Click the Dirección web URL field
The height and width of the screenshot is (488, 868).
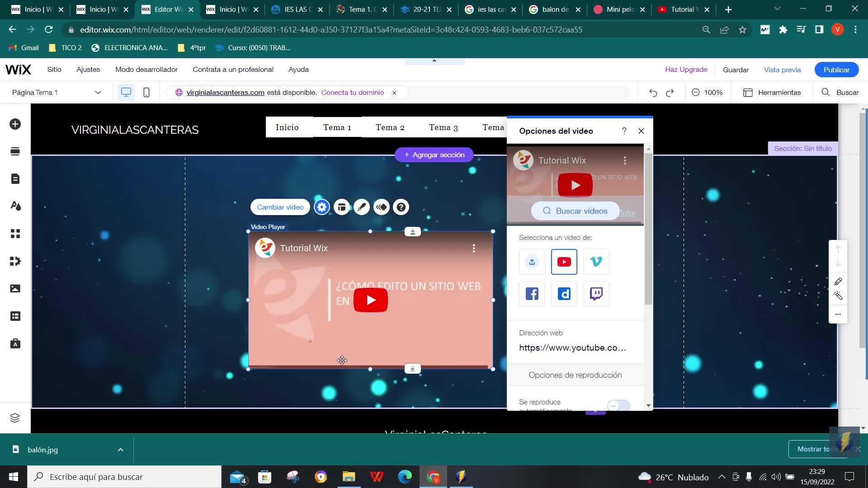point(572,347)
